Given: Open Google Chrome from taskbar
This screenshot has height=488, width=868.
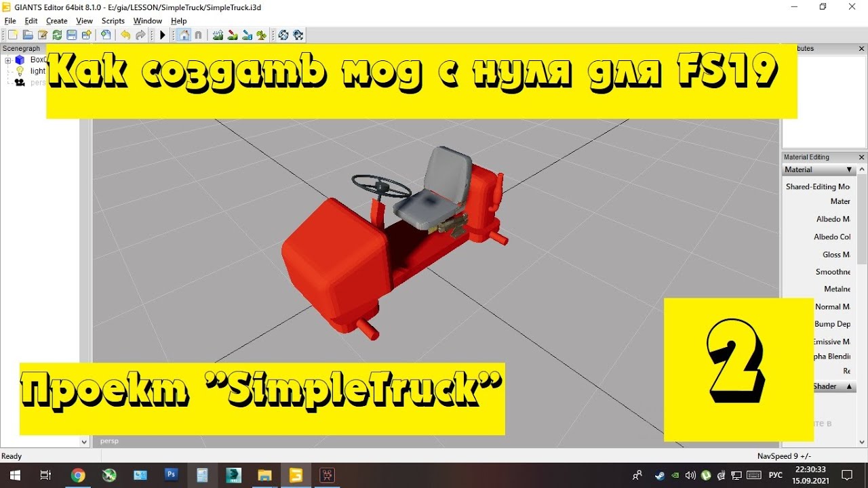Looking at the screenshot, I should coord(78,475).
